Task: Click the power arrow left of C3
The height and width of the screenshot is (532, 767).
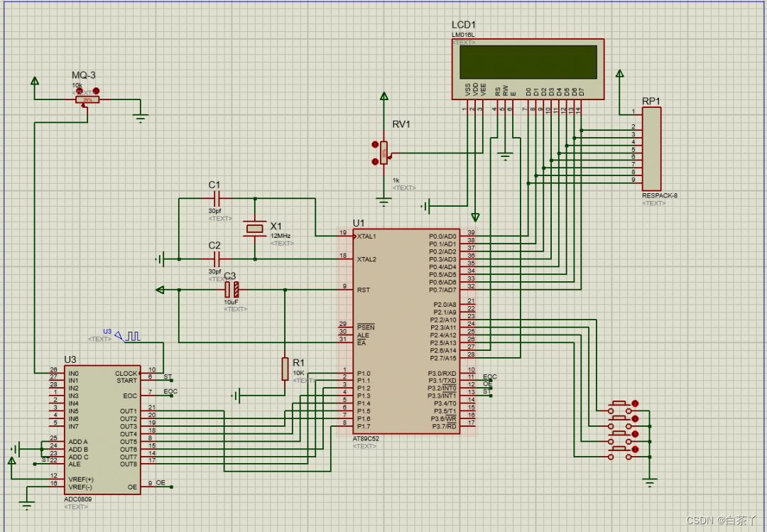Action: click(x=160, y=290)
